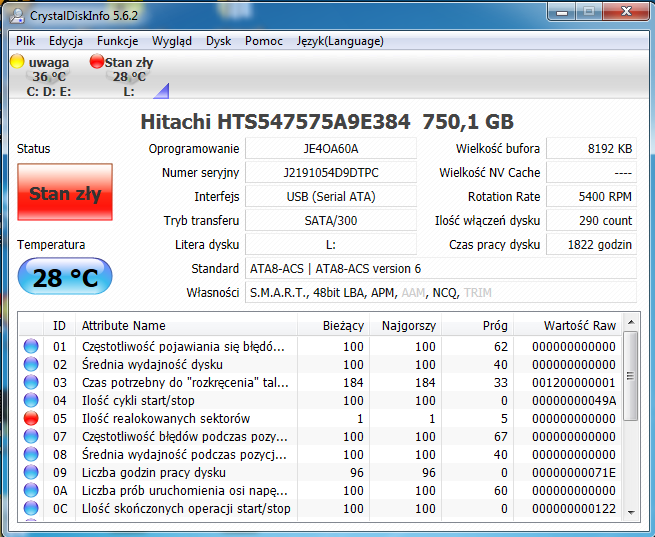Select row 'Liczba godzin pracy dysku'
The image size is (655, 537).
[320, 472]
